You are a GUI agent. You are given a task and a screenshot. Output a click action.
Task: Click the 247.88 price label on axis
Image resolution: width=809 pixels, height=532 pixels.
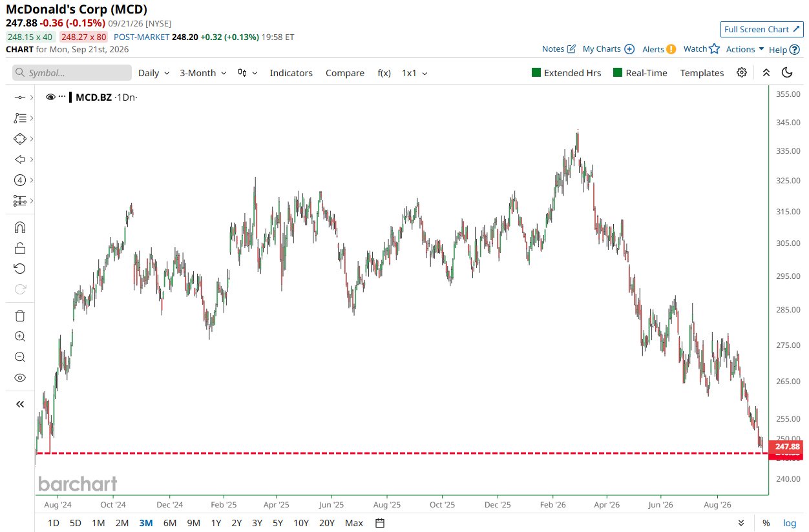point(787,447)
